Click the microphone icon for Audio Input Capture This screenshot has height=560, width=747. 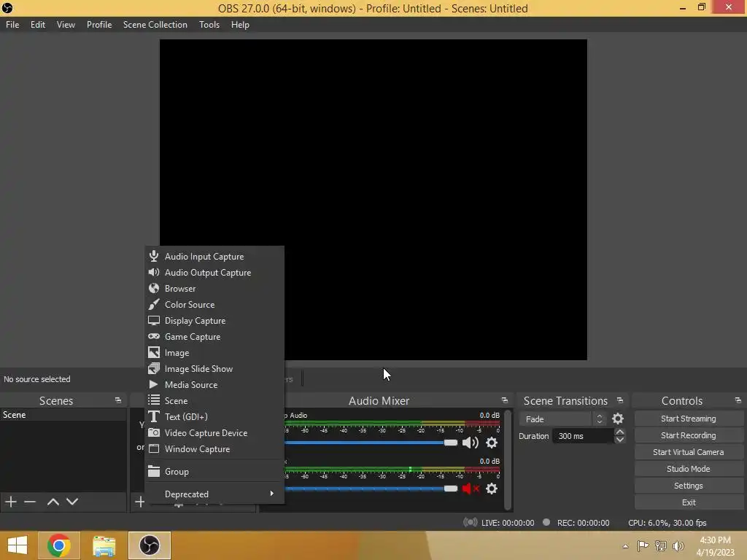click(153, 256)
